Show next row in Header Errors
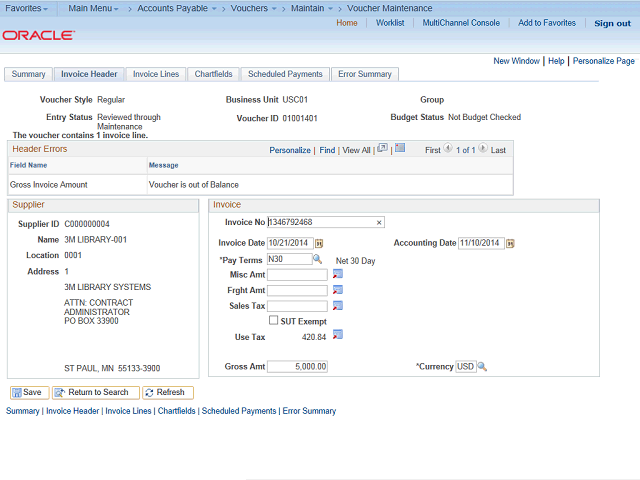The width and height of the screenshot is (640, 480). [x=483, y=148]
